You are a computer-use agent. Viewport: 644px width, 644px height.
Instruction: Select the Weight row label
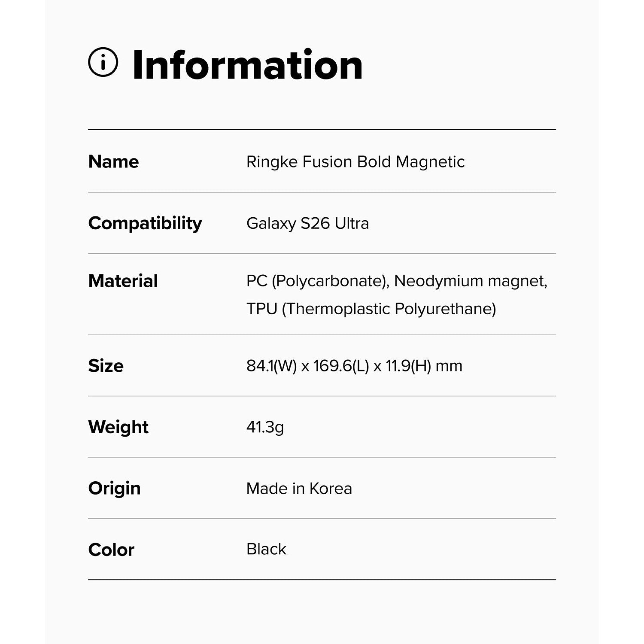click(x=118, y=427)
